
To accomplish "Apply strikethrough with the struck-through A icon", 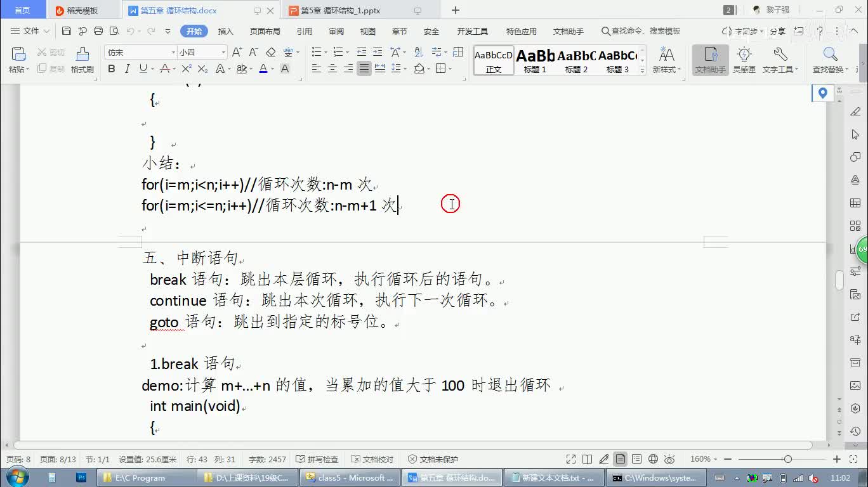I will click(x=165, y=69).
